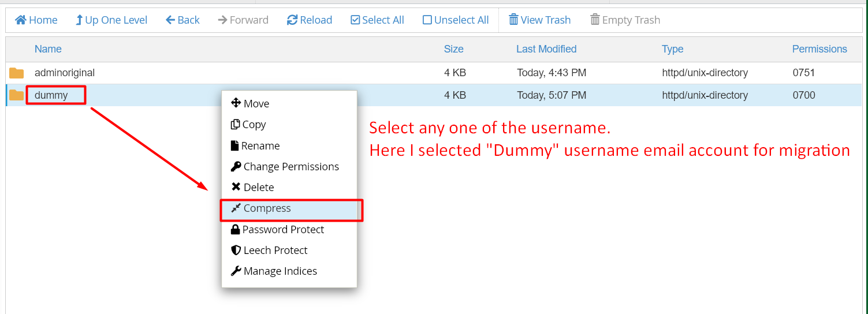
Task: Open View Trash text link
Action: (546, 20)
